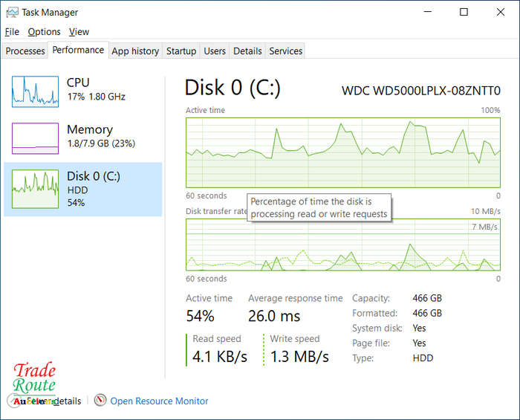The width and height of the screenshot is (520, 420).
Task: Select the Users tab
Action: click(x=215, y=51)
